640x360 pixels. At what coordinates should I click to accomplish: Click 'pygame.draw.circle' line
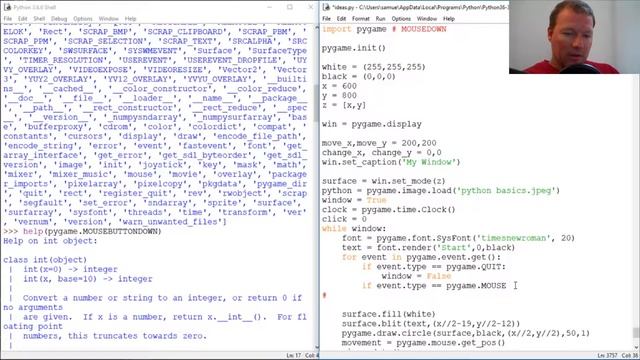(x=466, y=333)
